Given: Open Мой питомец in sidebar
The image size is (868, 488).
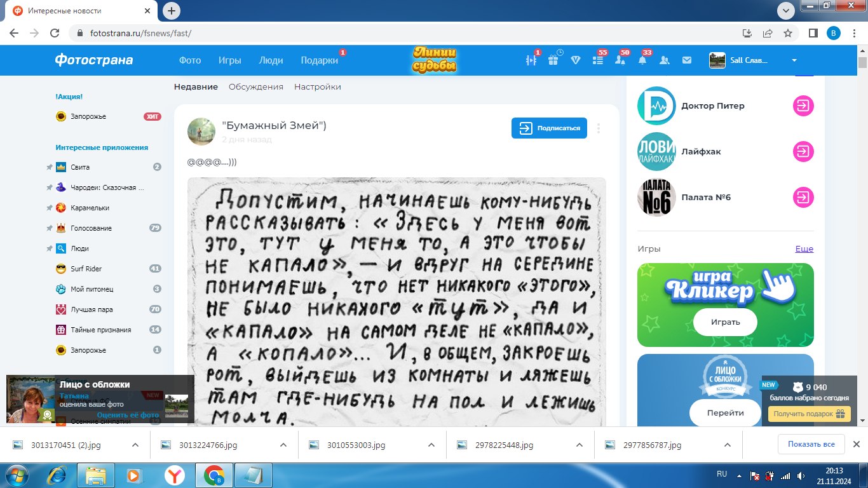Looking at the screenshot, I should [x=92, y=289].
